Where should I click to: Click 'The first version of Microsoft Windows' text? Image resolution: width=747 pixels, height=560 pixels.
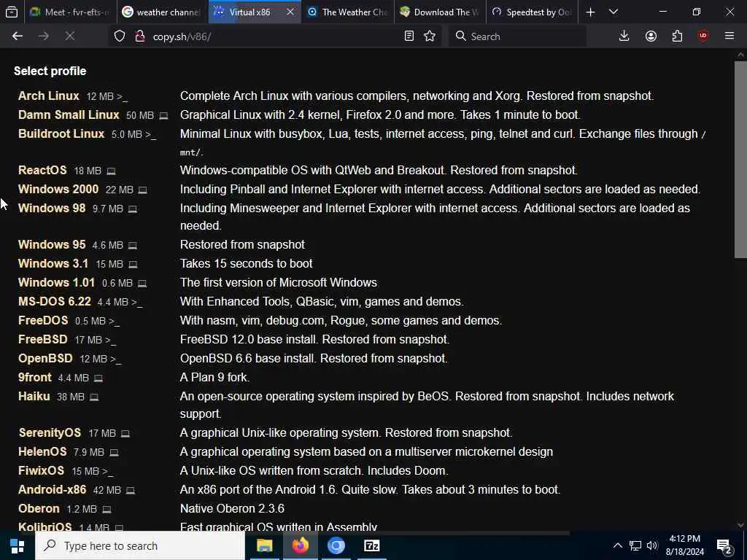click(x=279, y=282)
